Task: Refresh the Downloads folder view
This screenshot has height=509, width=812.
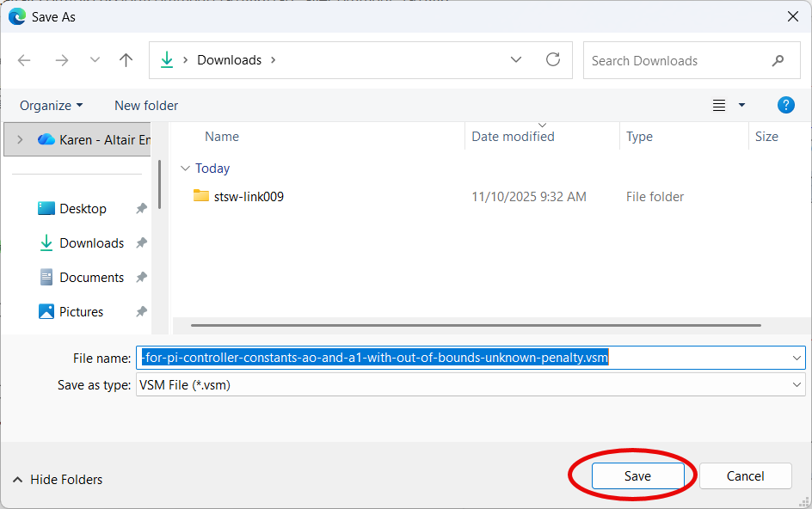Action: pos(553,59)
